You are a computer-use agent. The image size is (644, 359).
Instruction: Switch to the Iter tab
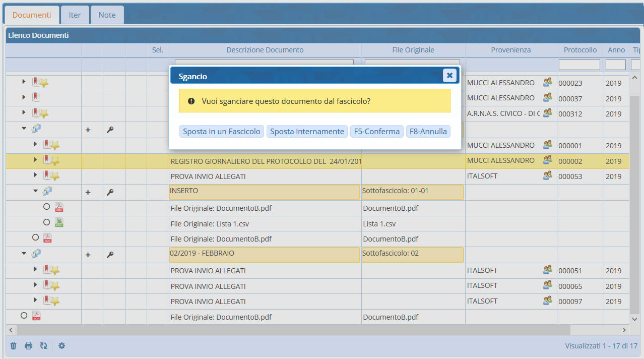point(75,15)
